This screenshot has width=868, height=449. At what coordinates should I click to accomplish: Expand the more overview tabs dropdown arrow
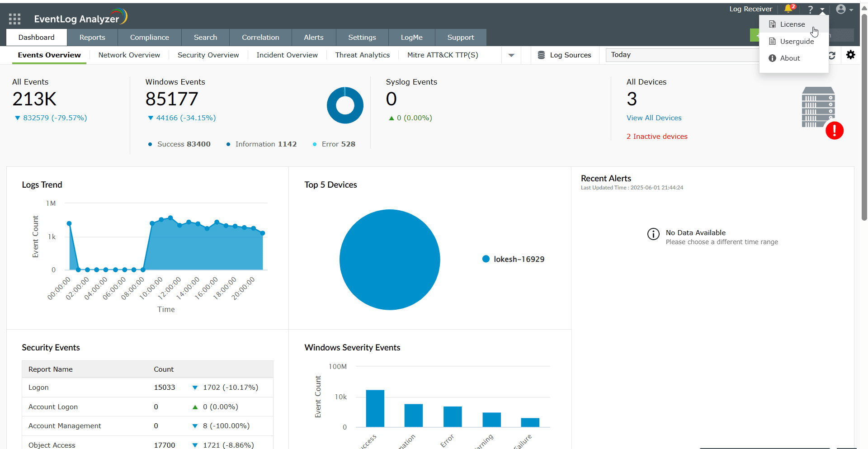[511, 56]
